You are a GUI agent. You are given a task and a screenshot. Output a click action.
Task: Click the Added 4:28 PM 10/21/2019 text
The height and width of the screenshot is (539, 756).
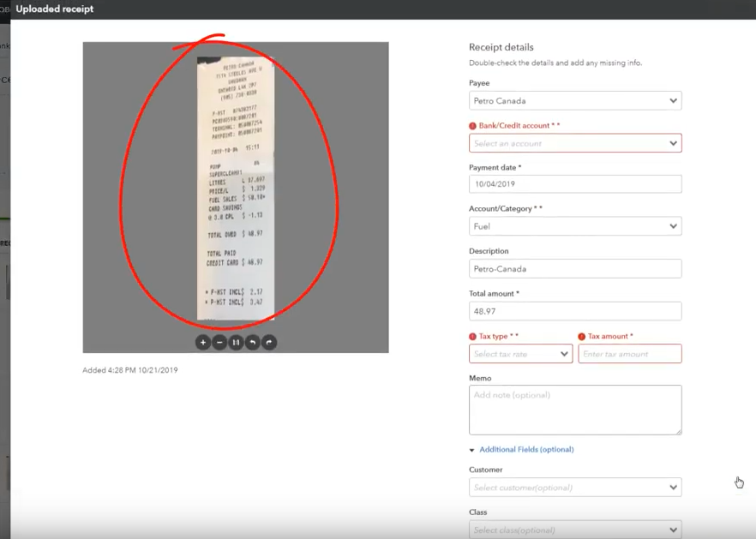130,370
